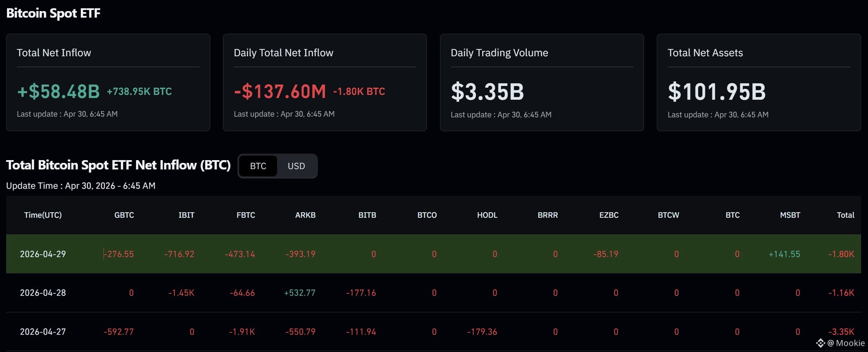Click the -473.14 FBTC value
Viewport: 868px width, 352px height.
(240, 254)
